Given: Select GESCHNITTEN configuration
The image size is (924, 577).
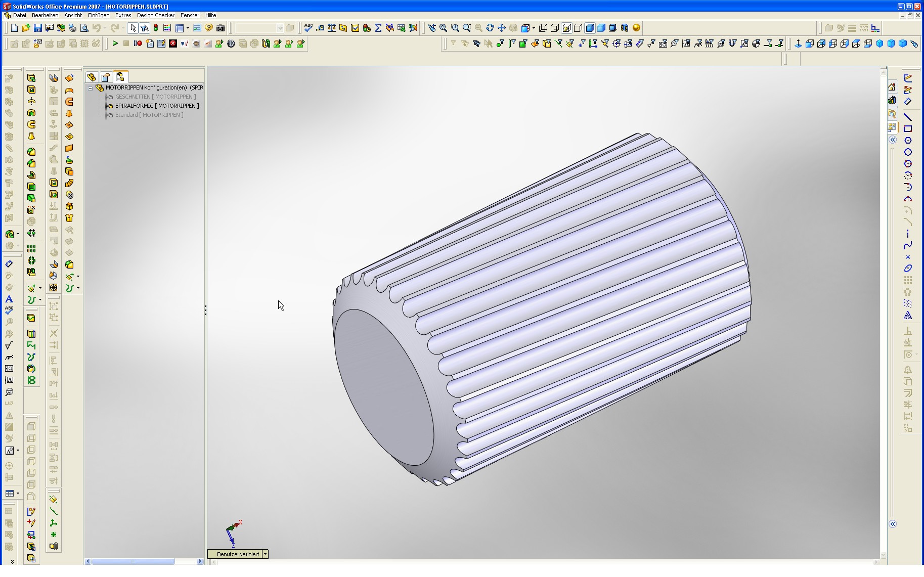Looking at the screenshot, I should (155, 97).
